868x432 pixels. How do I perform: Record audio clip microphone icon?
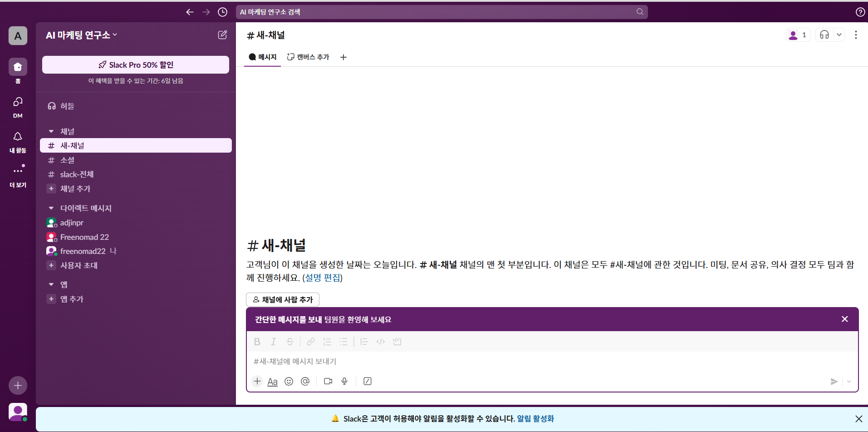tap(344, 381)
